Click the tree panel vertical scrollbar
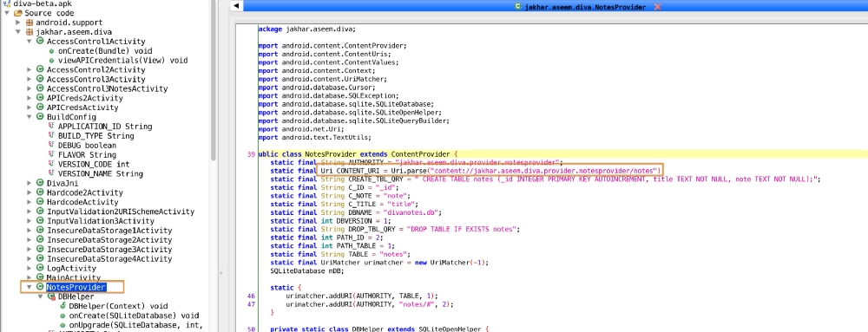The width and height of the screenshot is (868, 332). click(x=214, y=83)
